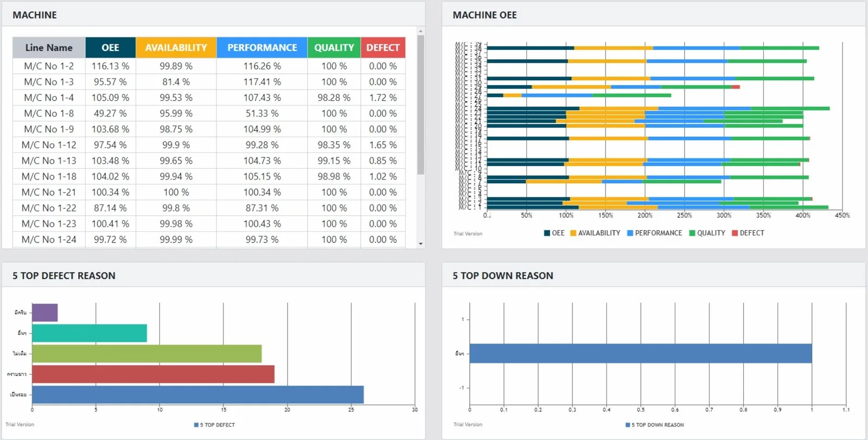Select the M/C No 1-4 row name
The height and width of the screenshot is (440, 868).
click(49, 98)
